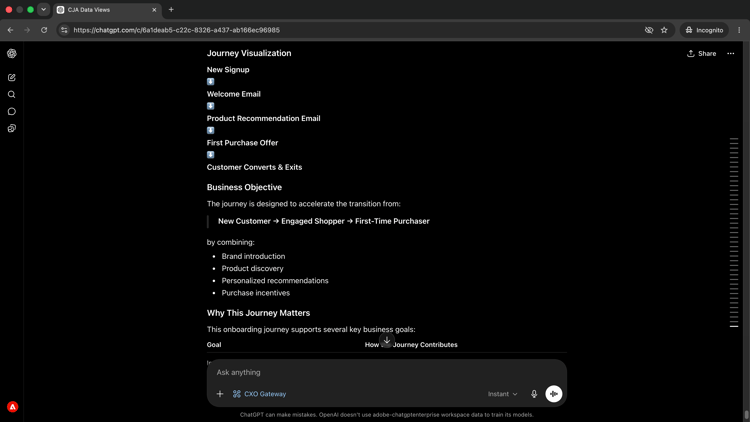This screenshot has height=422, width=750.
Task: Start voice mode with the white waveform button
Action: (554, 394)
